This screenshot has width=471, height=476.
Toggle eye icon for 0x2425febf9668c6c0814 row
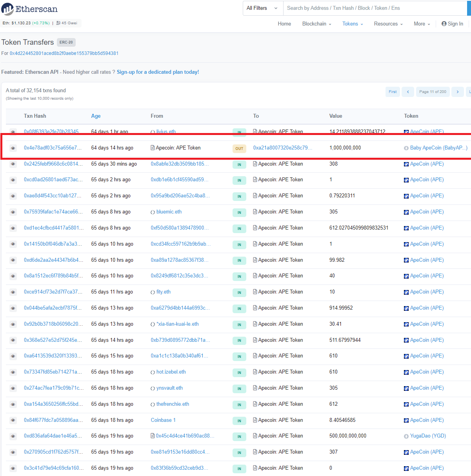coord(13,164)
